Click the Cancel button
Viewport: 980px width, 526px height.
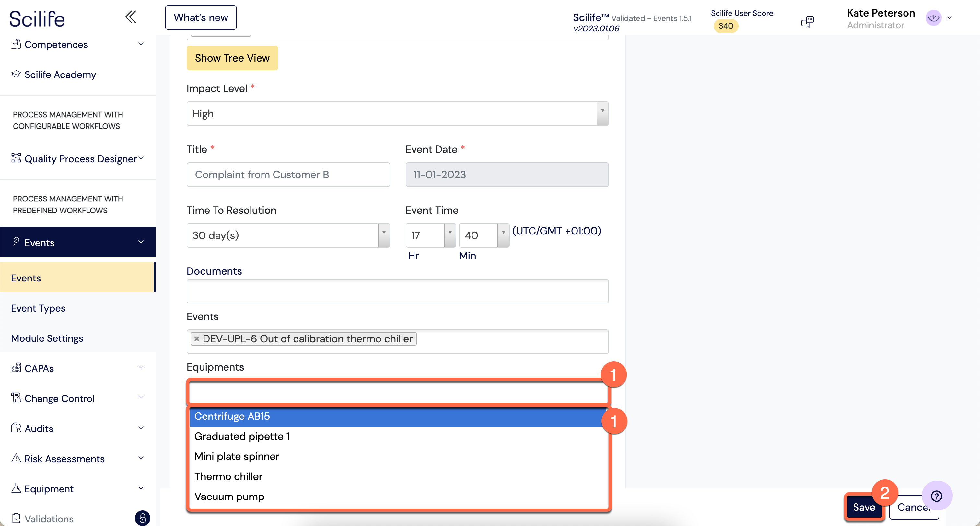914,507
